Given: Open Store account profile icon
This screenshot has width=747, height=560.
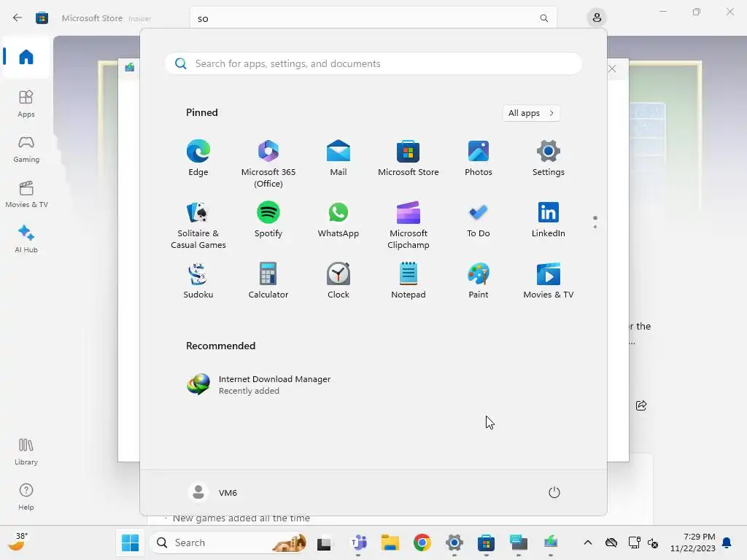Looking at the screenshot, I should tap(597, 18).
